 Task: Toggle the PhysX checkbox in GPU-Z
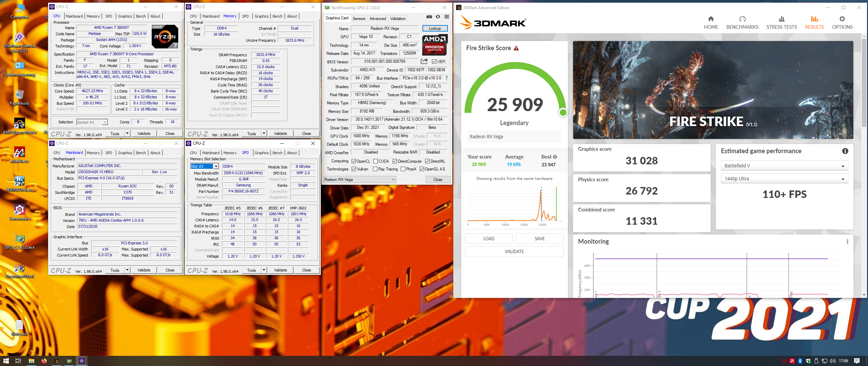click(403, 169)
